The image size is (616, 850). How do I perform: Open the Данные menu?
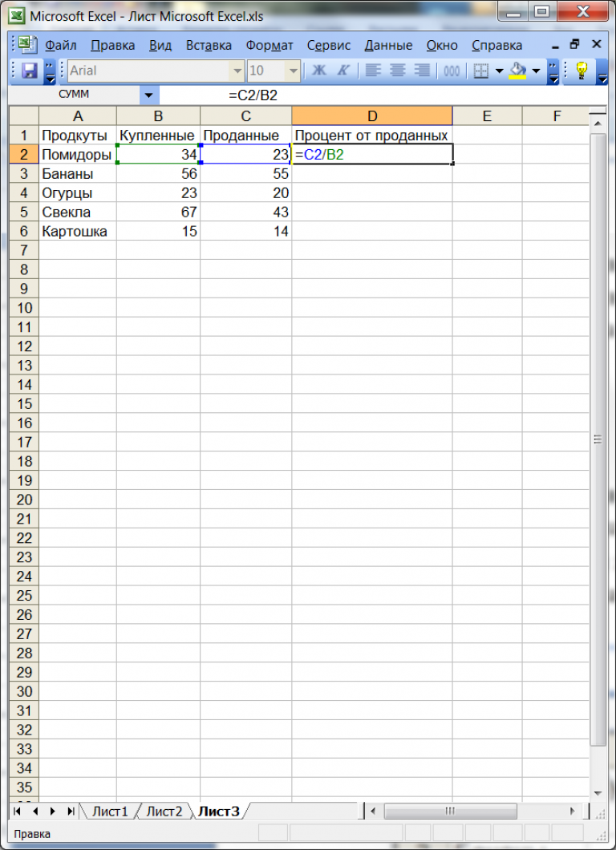point(388,46)
